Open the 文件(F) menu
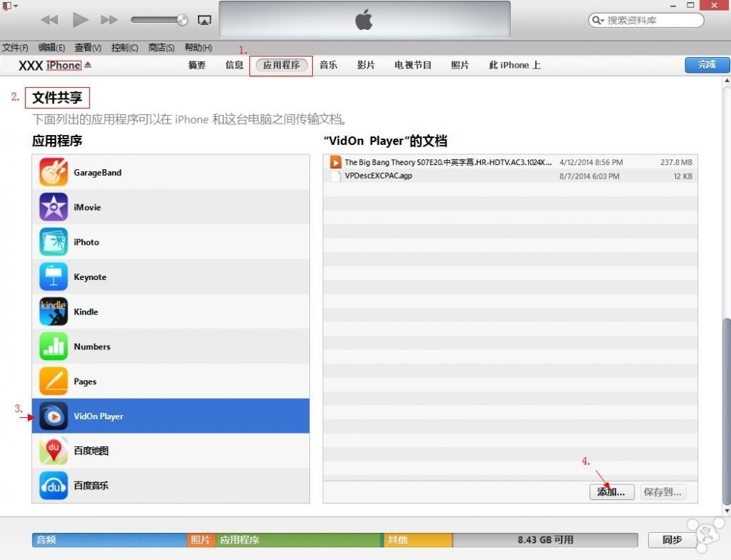The height and width of the screenshot is (560, 731). (15, 47)
